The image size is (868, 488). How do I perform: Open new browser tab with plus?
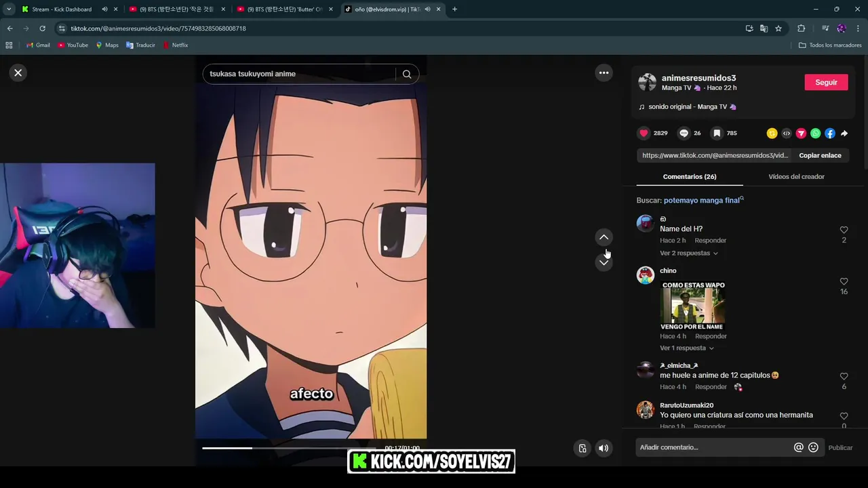coord(454,9)
